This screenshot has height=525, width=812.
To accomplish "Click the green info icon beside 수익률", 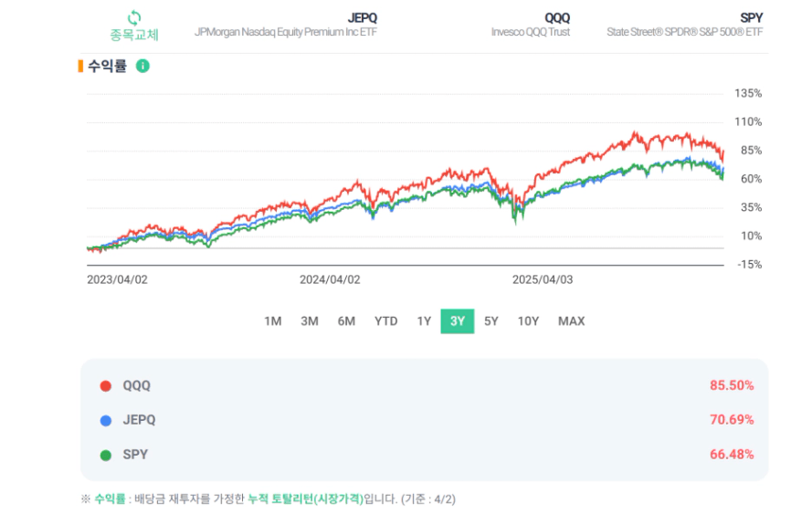I will tap(142, 66).
